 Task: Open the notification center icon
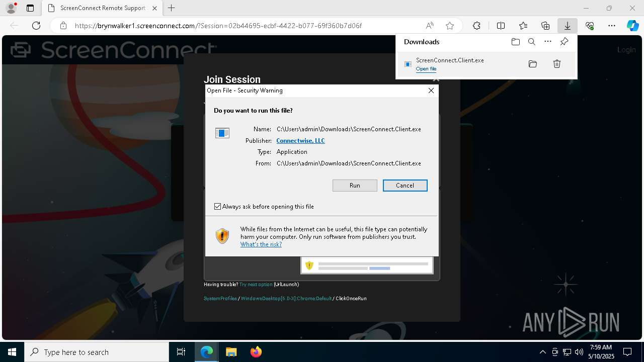pyautogui.click(x=627, y=352)
